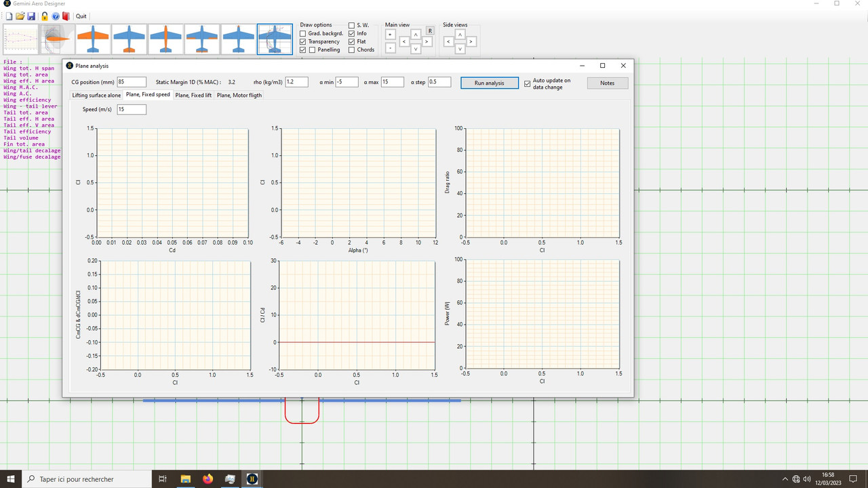Click the α min input field
The image size is (868, 488).
(x=347, y=82)
